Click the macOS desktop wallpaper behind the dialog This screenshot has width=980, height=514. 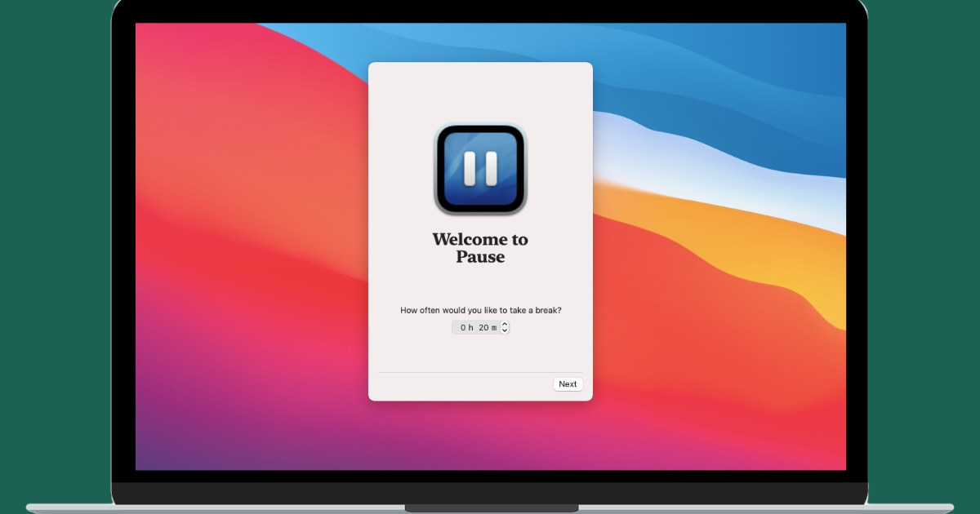coord(245,245)
